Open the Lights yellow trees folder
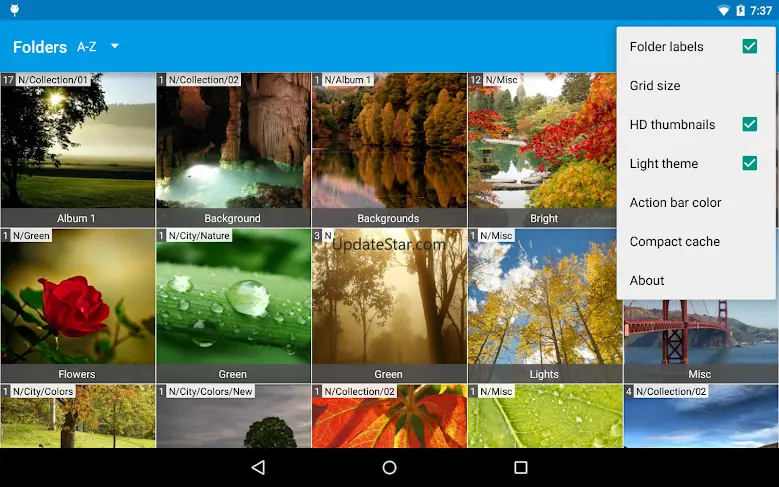This screenshot has height=487, width=779. 545,306
